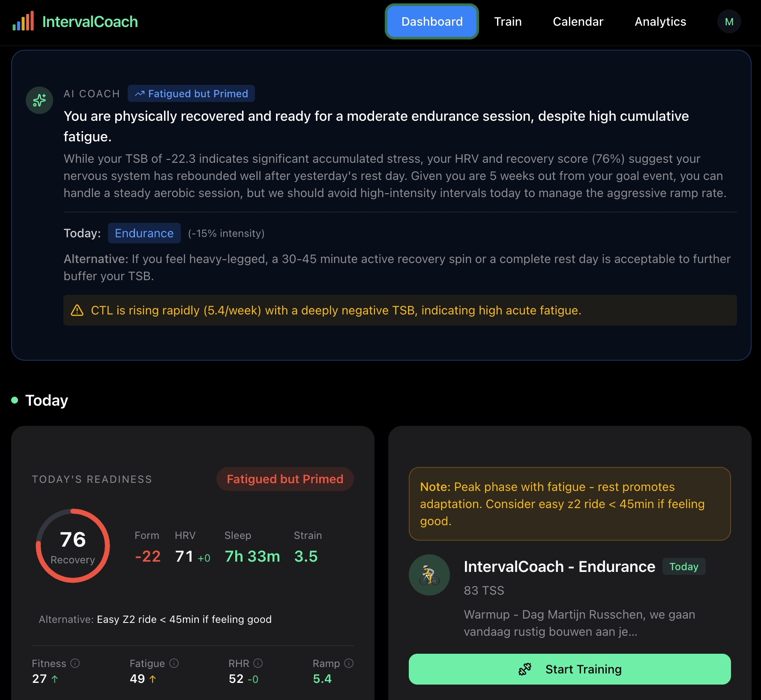Click the 83 TSS value
Viewport: 761px width, 700px height.
[x=484, y=590]
